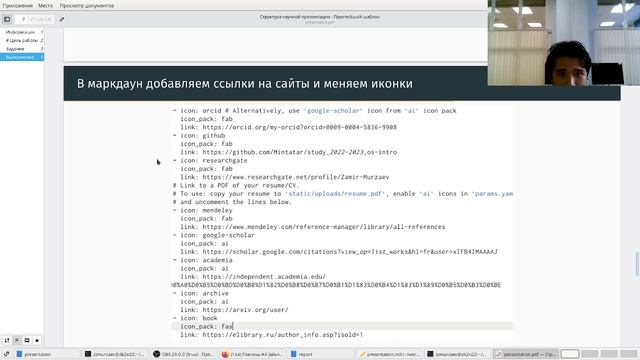Image resolution: width=640 pixels, height=360 pixels.
Task: Click the 'icon: mendeley' line
Action: (202, 210)
